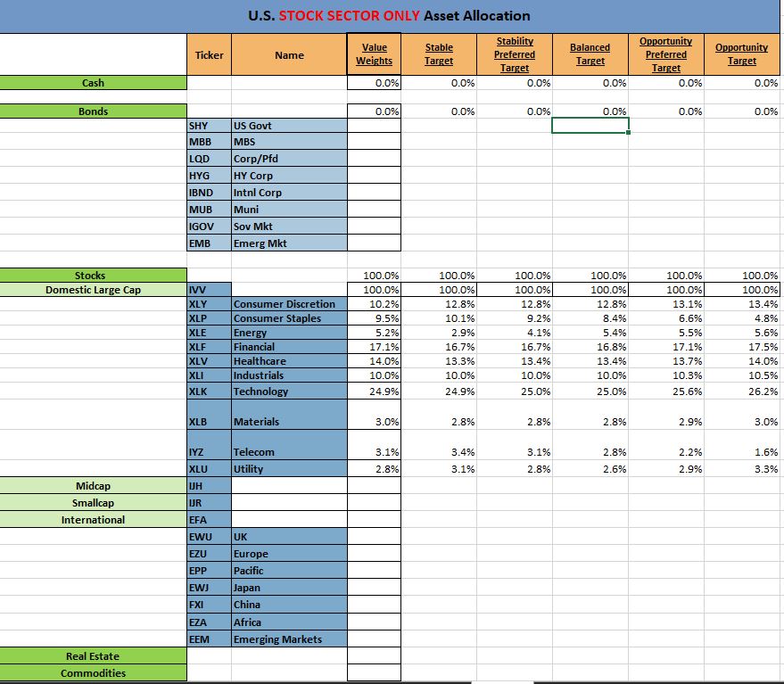
Task: Select the Balanced Target column header
Action: 590,54
